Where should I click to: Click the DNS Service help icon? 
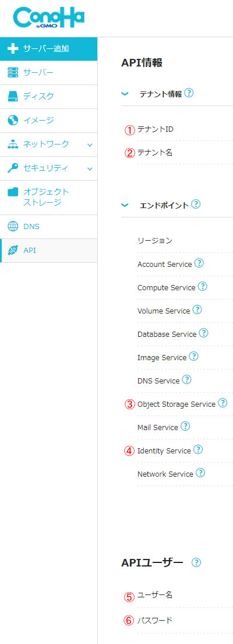(x=186, y=380)
